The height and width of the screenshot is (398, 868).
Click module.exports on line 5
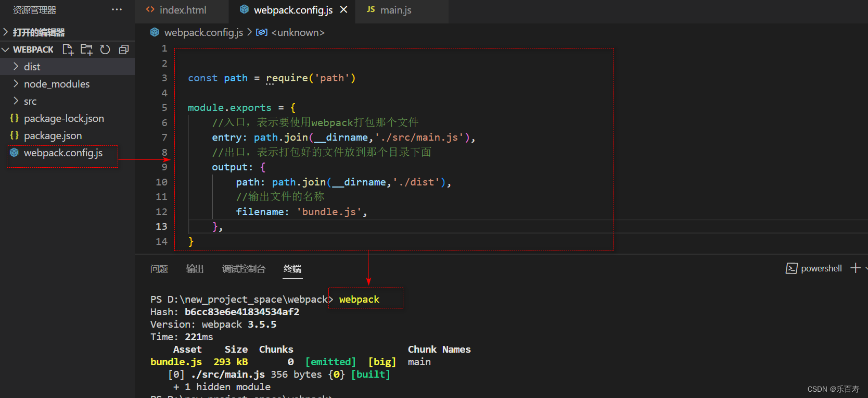[229, 108]
